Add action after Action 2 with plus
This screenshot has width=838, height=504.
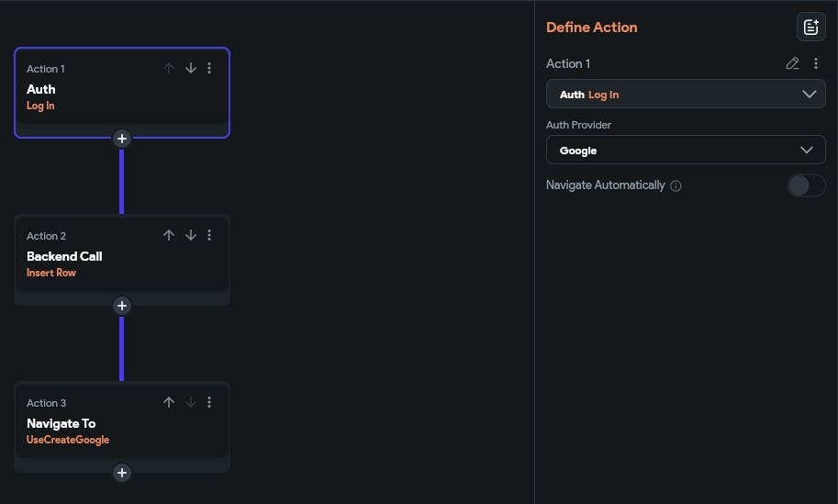(x=122, y=306)
